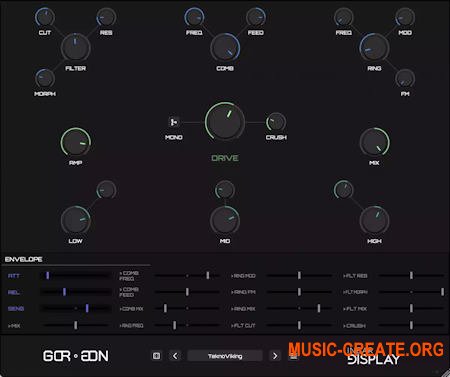Move the >FLT MIX modulation slider
Viewport: 450px width, 377px height.
412,308
